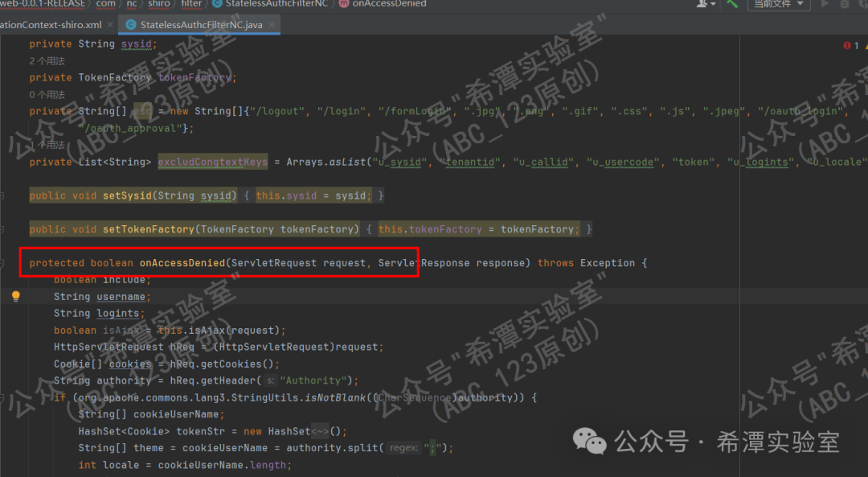Click the logints variable declaration

118,314
